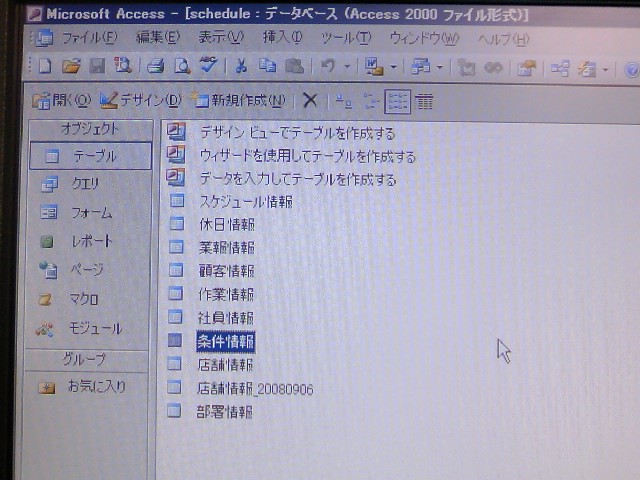
Task: Select テーブル in the objects bar
Action: coord(91,156)
